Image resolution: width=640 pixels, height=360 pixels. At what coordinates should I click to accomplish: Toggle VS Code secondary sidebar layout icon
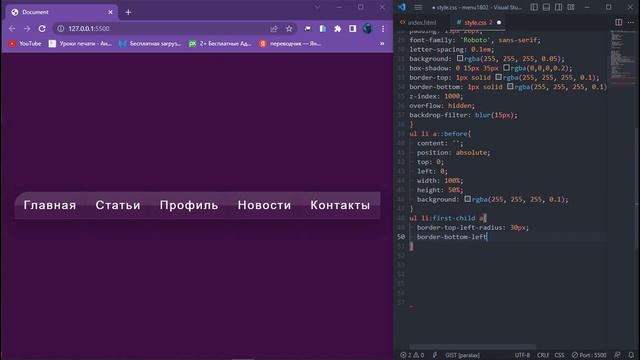click(x=558, y=7)
